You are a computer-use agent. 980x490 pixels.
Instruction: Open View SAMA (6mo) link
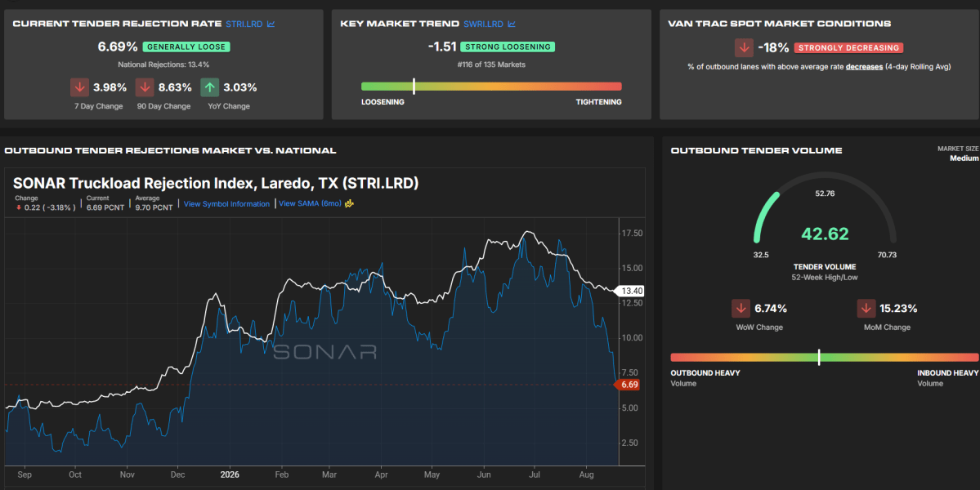[310, 203]
